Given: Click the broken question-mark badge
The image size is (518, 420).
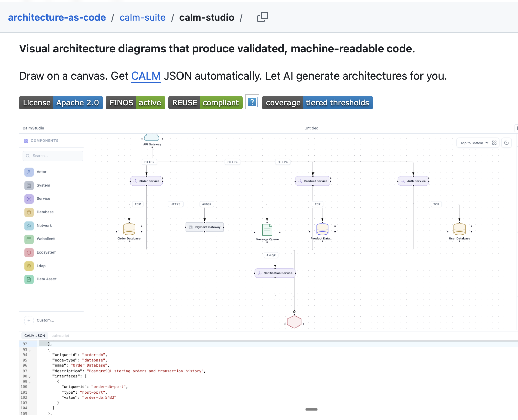Looking at the screenshot, I should (x=252, y=102).
